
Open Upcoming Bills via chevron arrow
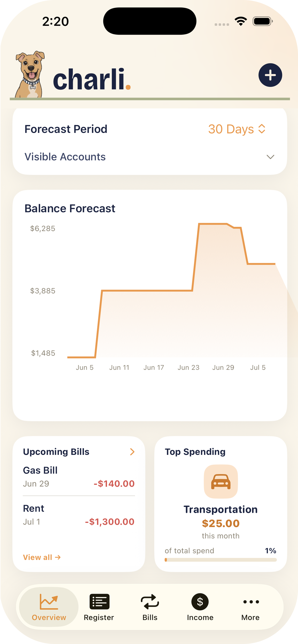[x=132, y=452]
